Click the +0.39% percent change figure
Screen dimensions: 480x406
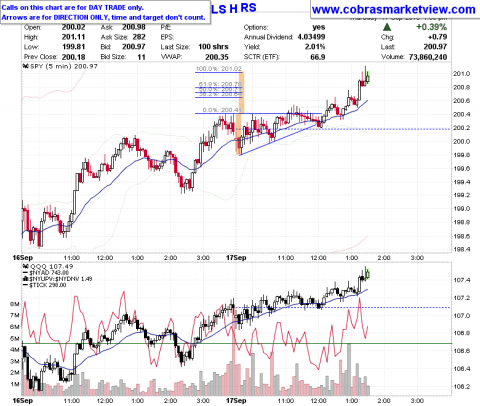[431, 27]
